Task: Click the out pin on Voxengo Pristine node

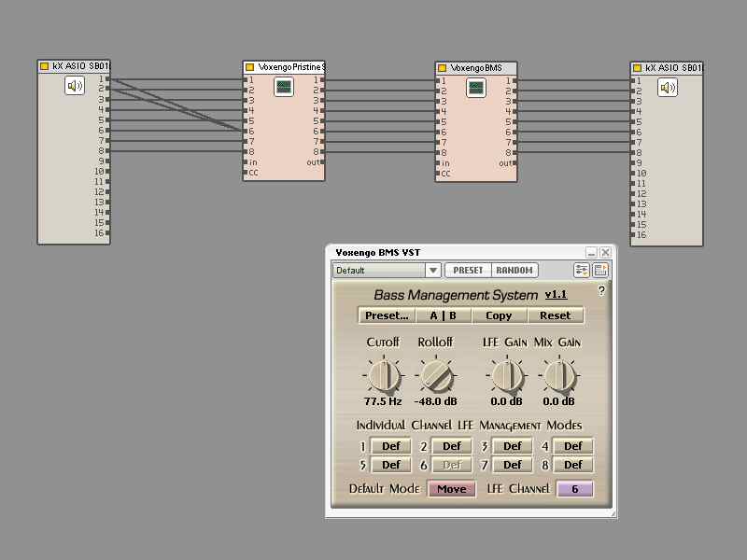Action: (x=322, y=161)
